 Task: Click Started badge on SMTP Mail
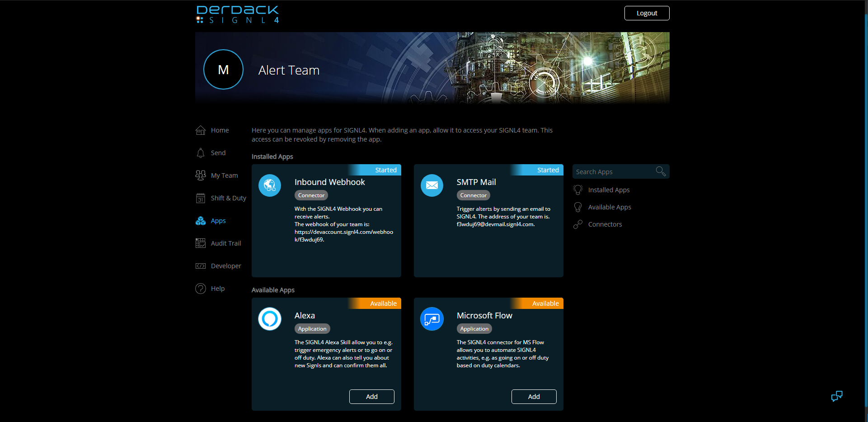coord(537,170)
